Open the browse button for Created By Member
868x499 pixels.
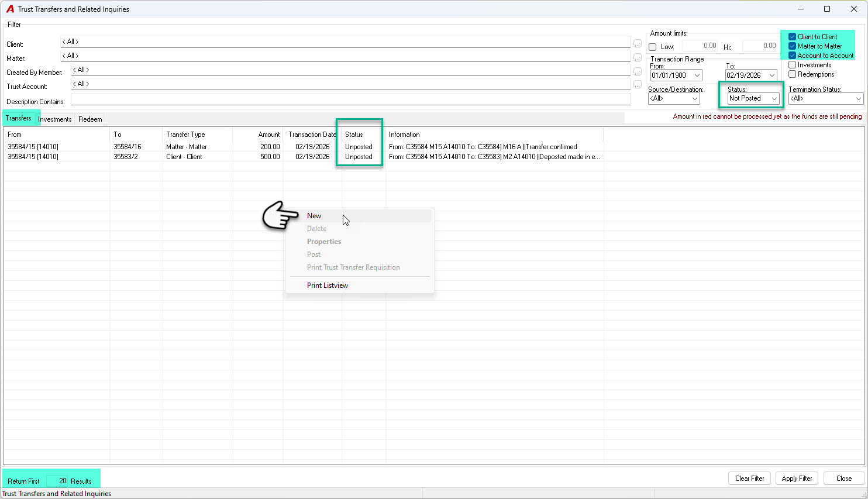point(638,71)
